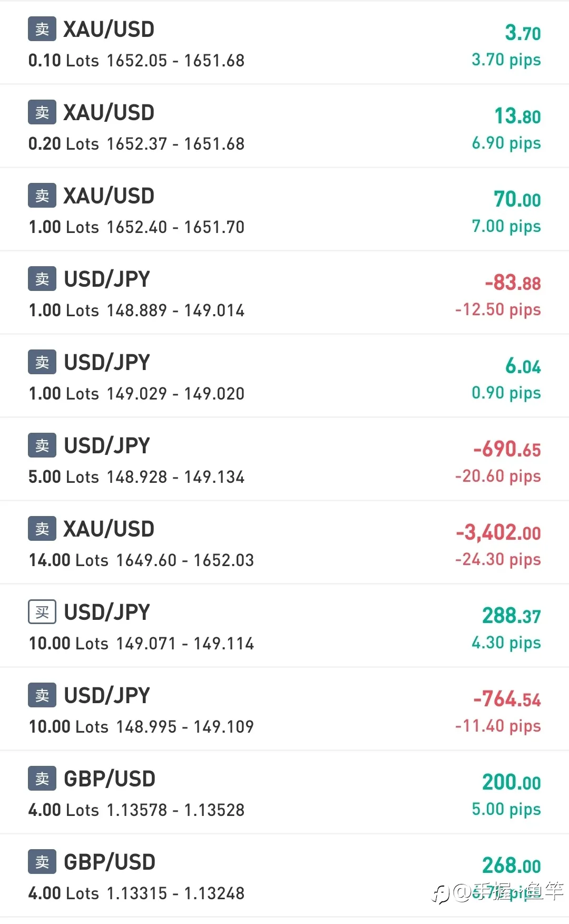569x924 pixels.
Task: Click the sell badge on the 0.20 Lots XAU/USD trade
Action: tap(42, 112)
